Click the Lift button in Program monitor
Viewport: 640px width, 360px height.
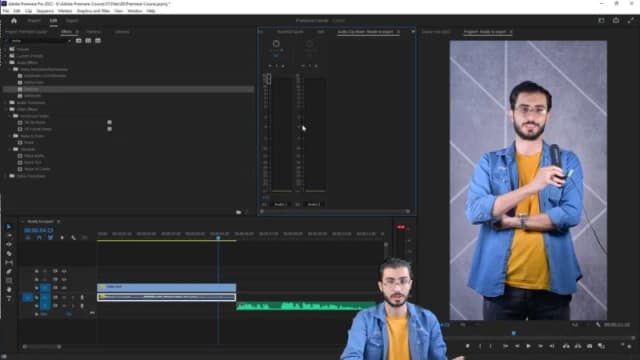pyautogui.click(x=566, y=346)
